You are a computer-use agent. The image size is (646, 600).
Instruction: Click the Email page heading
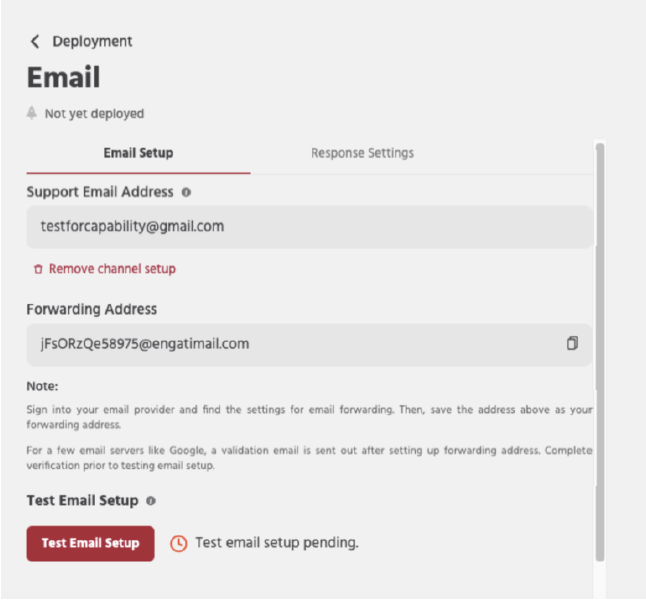click(x=63, y=77)
